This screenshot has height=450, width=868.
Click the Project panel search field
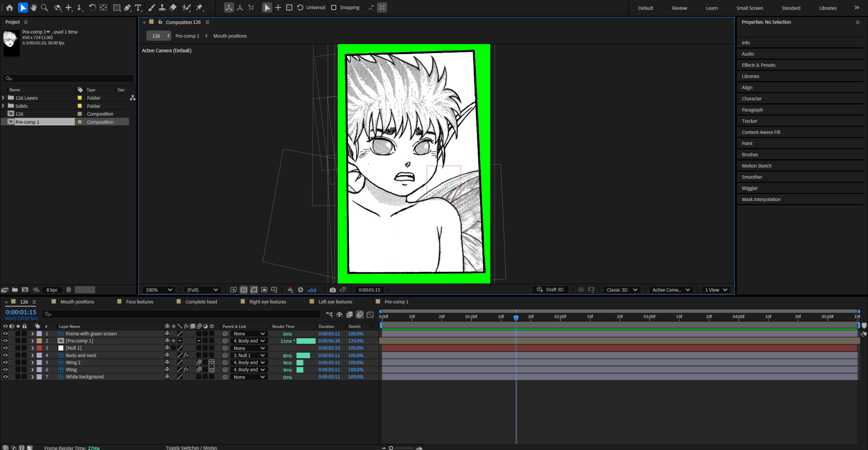68,78
